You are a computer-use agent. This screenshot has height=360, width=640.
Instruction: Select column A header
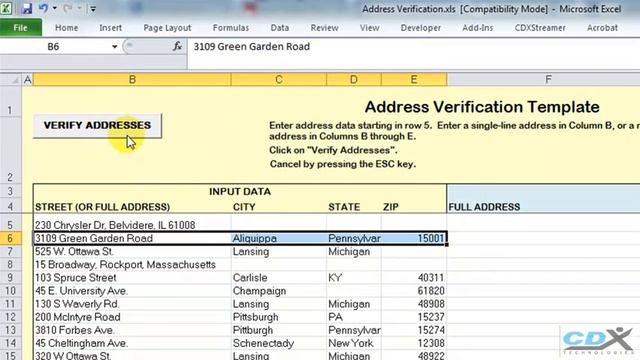27,79
